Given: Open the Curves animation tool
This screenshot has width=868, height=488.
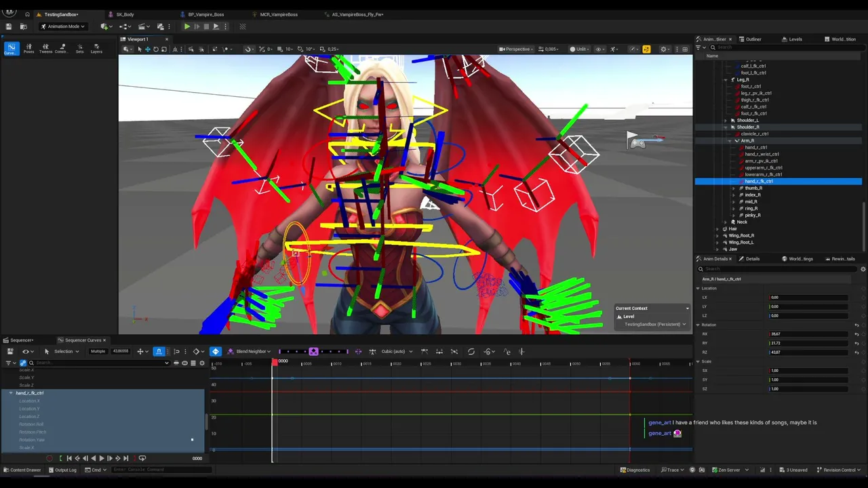Looking at the screenshot, I should [12, 49].
